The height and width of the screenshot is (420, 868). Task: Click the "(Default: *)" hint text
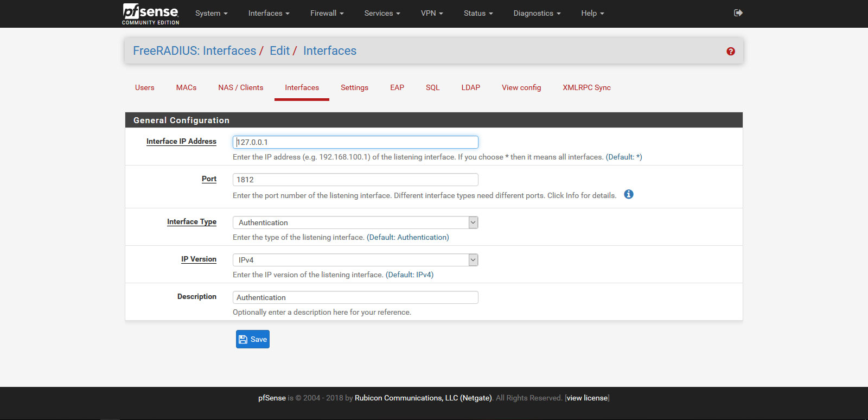pos(624,157)
